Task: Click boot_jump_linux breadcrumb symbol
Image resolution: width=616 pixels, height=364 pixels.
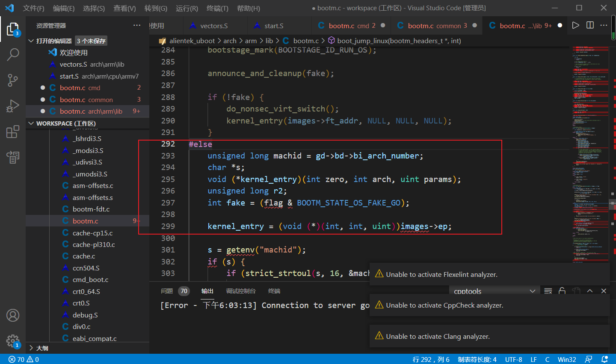Action: 399,41
